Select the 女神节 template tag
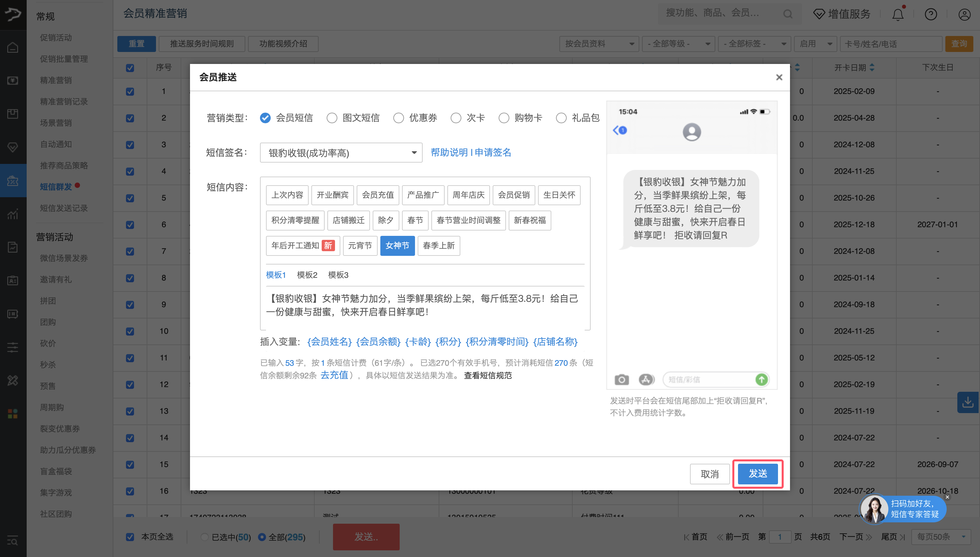 [397, 246]
